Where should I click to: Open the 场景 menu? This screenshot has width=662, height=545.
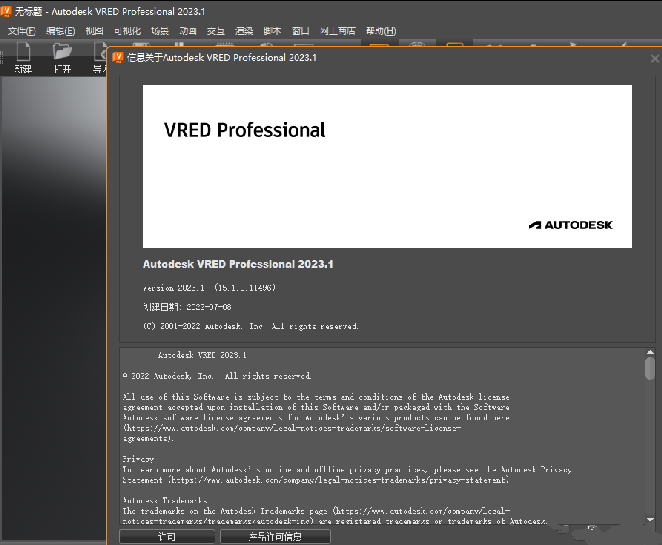(x=160, y=31)
